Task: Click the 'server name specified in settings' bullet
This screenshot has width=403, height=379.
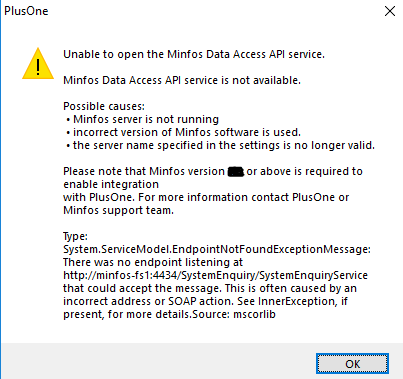Action: [221, 145]
